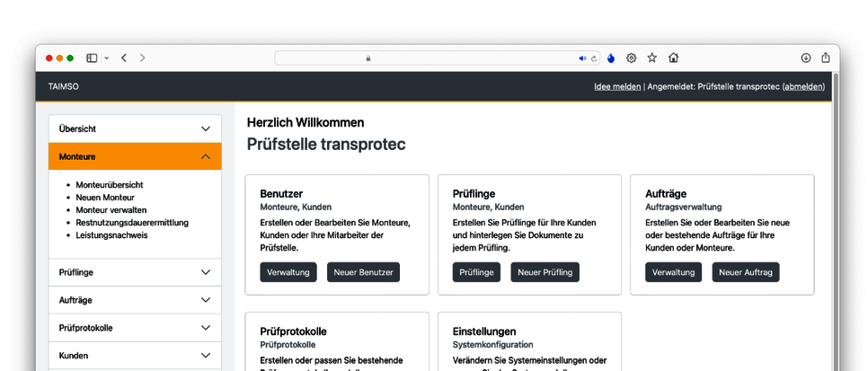Click the blue droplet extension icon
The width and height of the screenshot is (868, 371).
coord(611,57)
